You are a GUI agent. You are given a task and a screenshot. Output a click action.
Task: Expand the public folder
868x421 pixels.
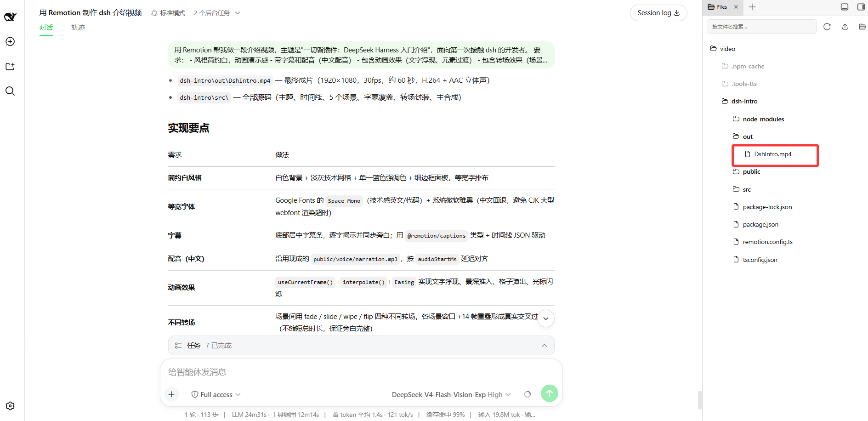(746, 171)
